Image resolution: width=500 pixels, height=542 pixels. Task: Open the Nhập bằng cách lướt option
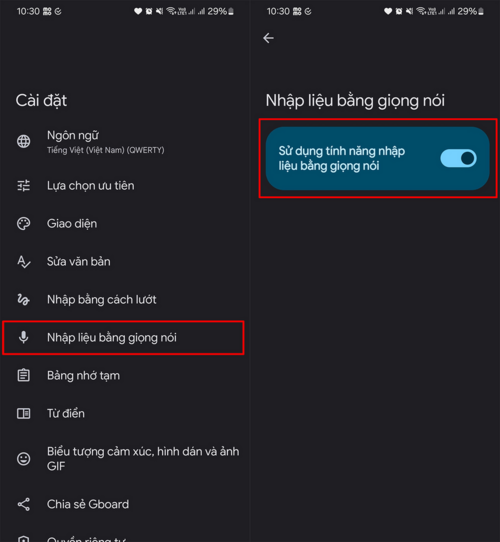point(125,300)
